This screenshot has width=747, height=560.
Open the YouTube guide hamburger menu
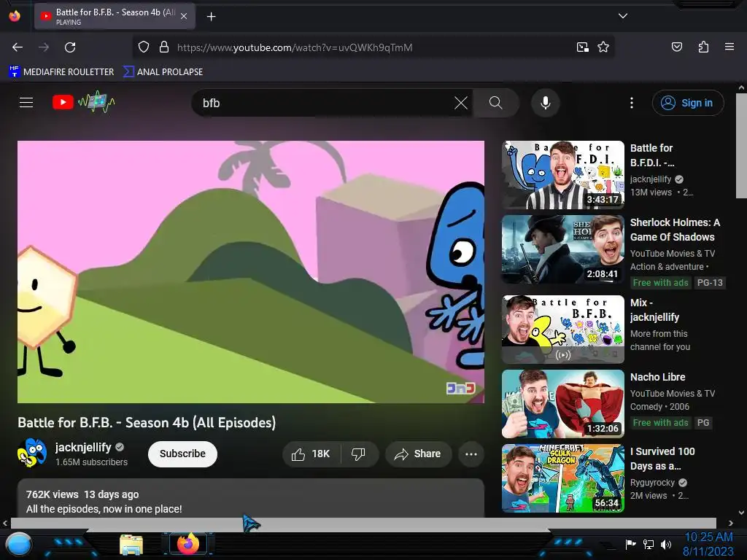(x=26, y=102)
